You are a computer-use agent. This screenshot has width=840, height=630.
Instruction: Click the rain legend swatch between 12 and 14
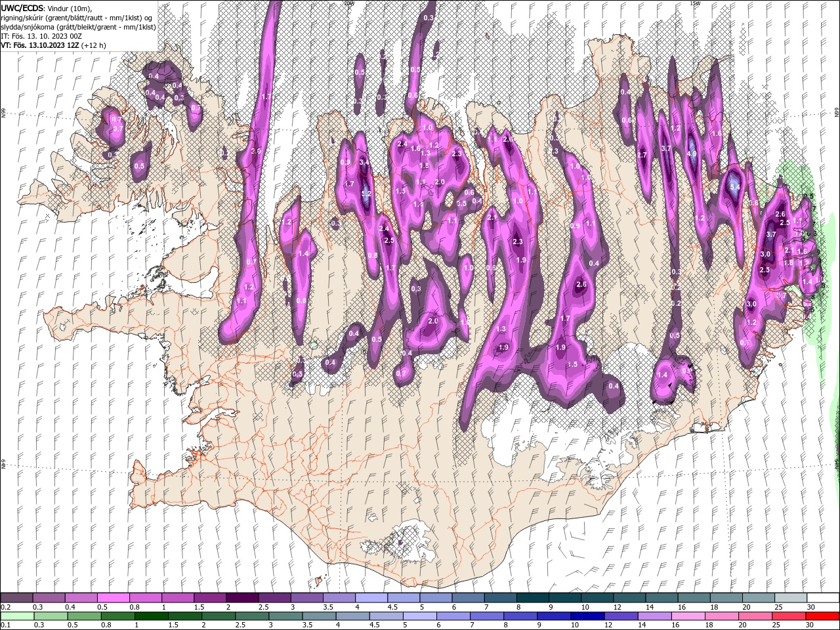622,616
